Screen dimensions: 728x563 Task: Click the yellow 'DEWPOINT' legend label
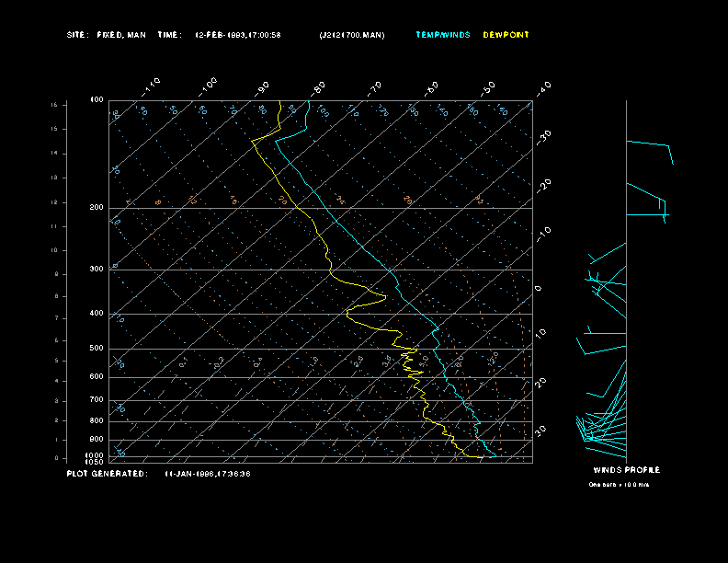click(506, 35)
